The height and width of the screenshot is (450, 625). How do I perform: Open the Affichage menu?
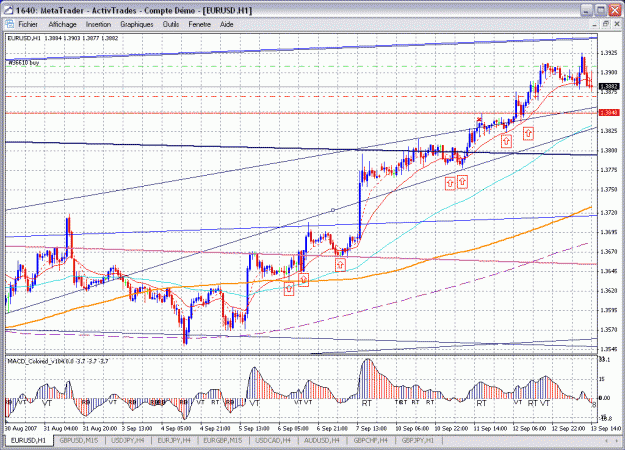62,24
